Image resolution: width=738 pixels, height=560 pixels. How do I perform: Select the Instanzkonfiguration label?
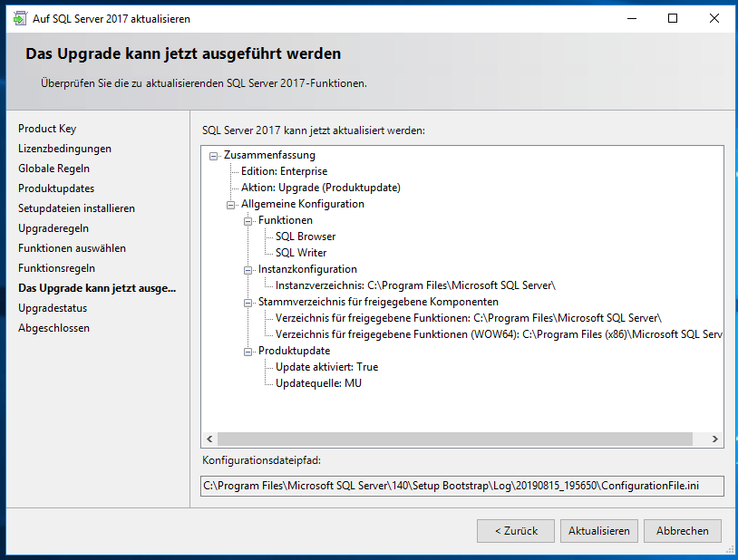coord(307,269)
